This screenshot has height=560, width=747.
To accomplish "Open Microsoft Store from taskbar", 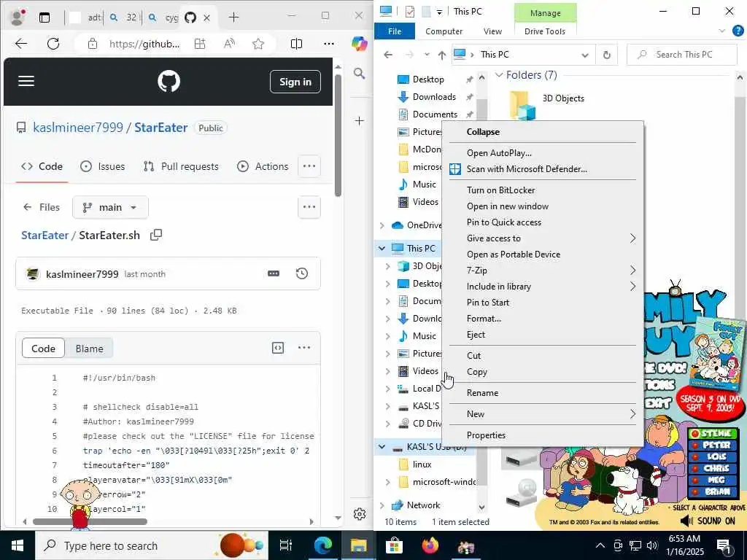I will (395, 545).
